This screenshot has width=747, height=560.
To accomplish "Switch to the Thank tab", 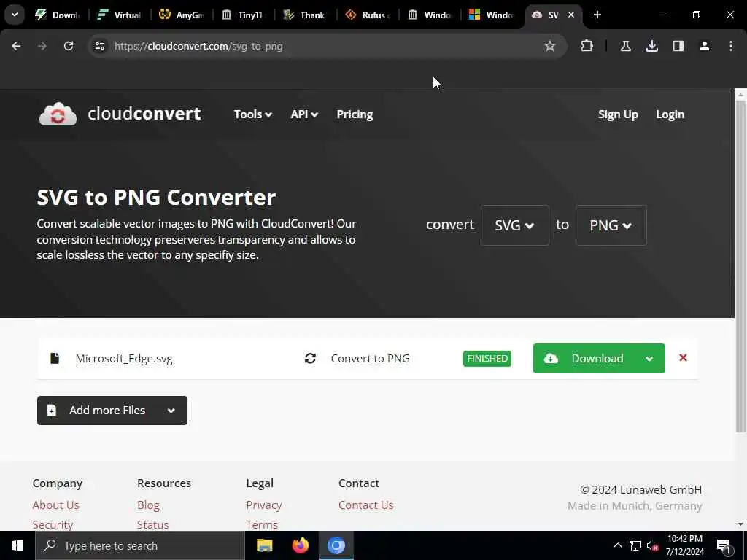I will click(304, 15).
